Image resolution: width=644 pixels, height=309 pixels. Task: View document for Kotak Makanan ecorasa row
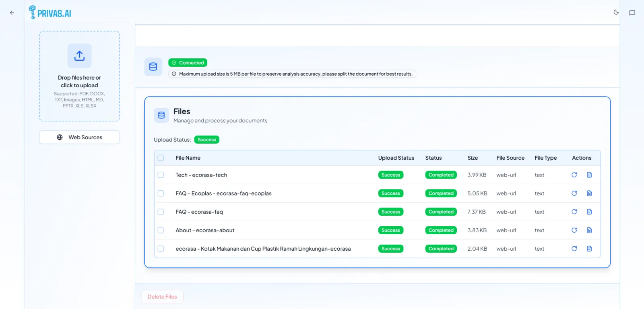click(x=589, y=249)
